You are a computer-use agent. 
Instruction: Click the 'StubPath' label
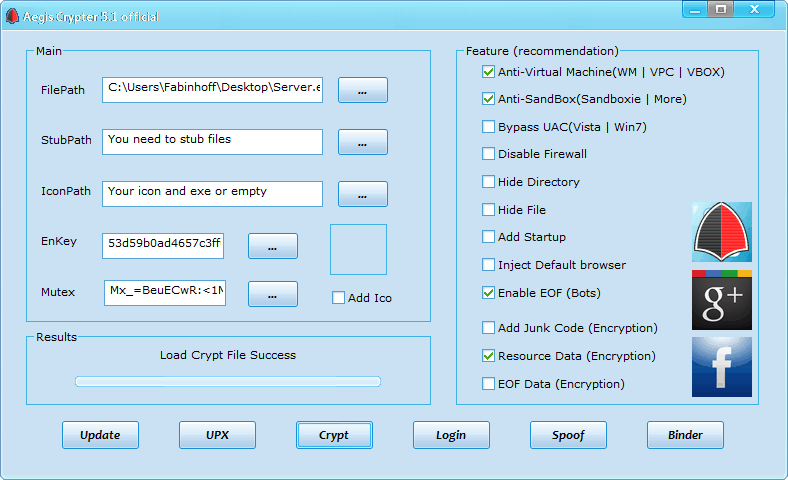click(x=66, y=140)
